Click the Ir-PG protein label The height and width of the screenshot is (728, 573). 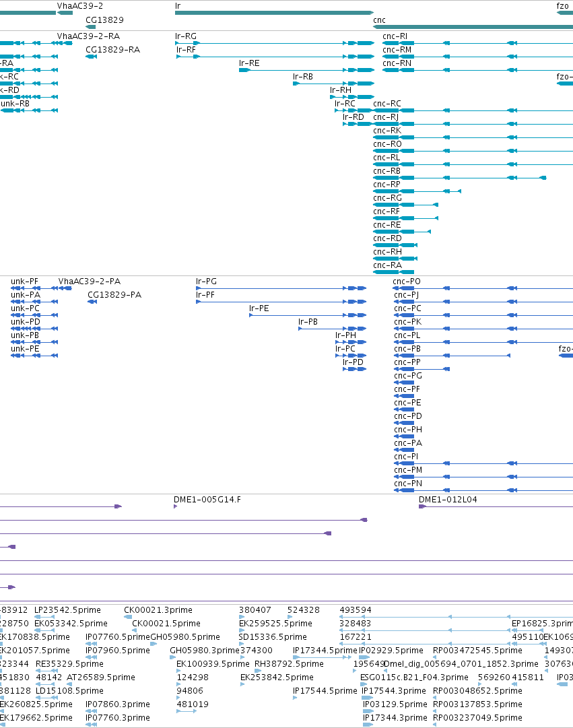[x=206, y=282]
